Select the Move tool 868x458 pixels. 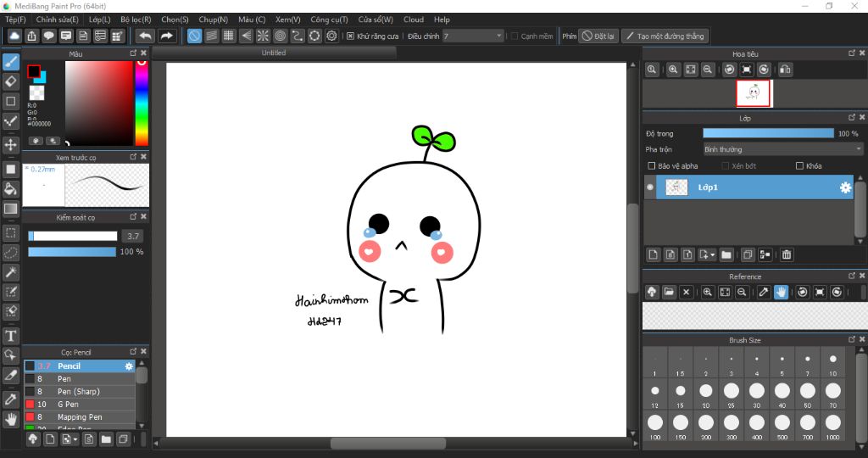click(x=11, y=145)
